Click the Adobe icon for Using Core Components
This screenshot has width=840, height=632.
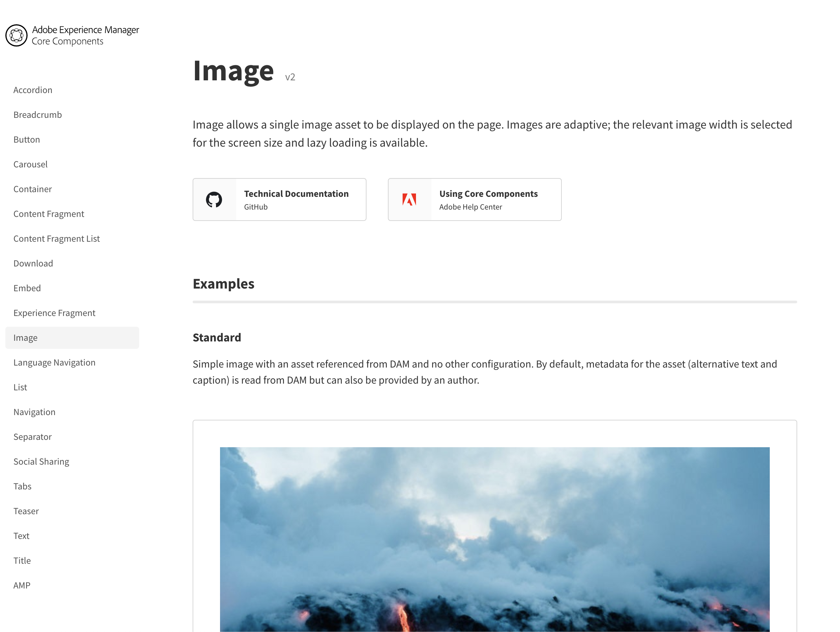409,199
